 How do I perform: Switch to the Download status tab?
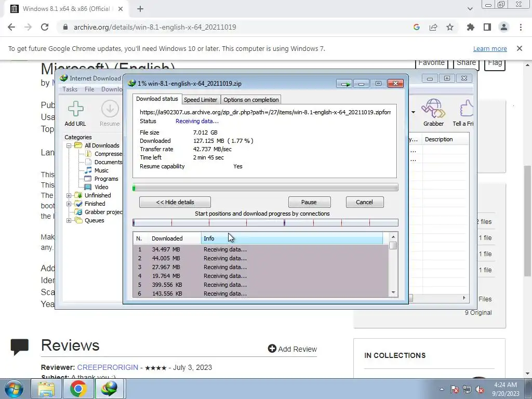pyautogui.click(x=157, y=99)
